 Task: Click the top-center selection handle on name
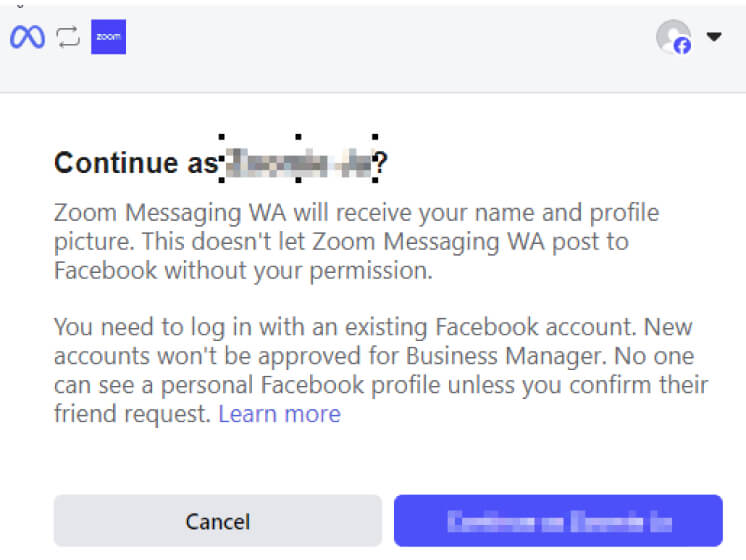pyautogui.click(x=298, y=138)
